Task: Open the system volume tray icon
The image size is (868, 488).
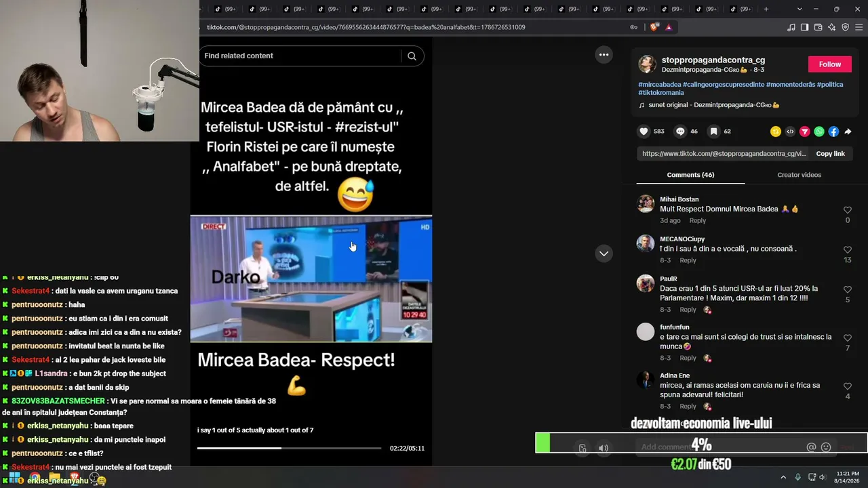Action: tap(823, 477)
